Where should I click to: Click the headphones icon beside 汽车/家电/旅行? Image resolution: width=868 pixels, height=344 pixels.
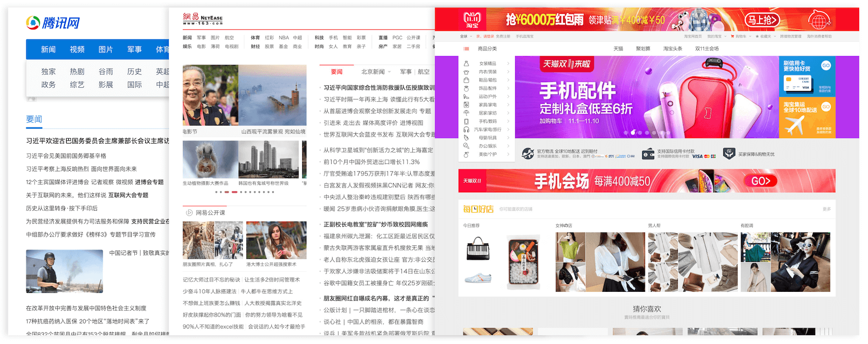(x=466, y=130)
